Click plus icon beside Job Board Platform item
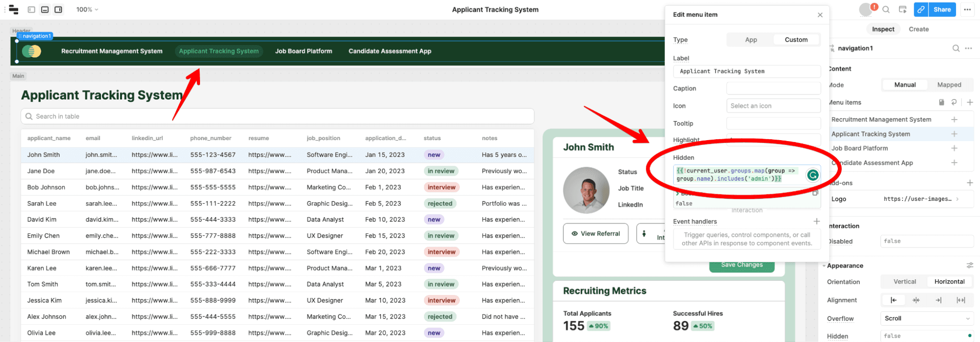This screenshot has height=342, width=980. point(954,148)
